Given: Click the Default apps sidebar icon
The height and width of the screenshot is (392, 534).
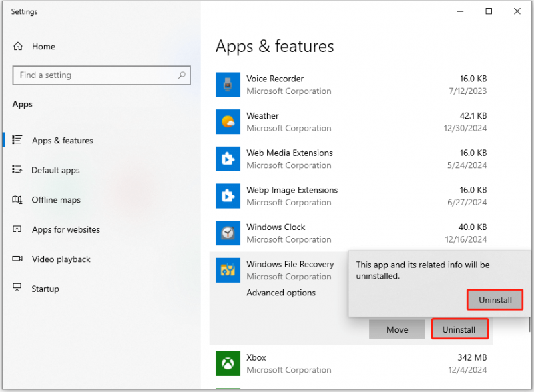Looking at the screenshot, I should click(17, 169).
